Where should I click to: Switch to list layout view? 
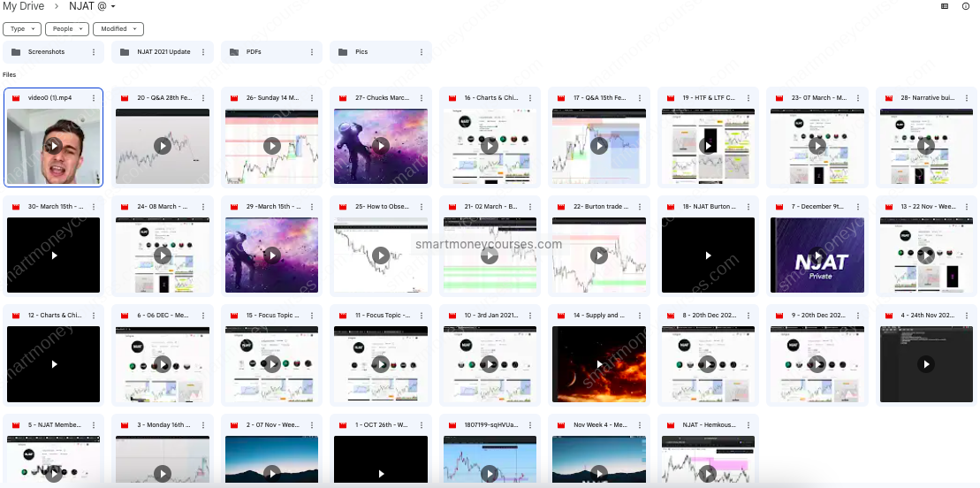945,6
